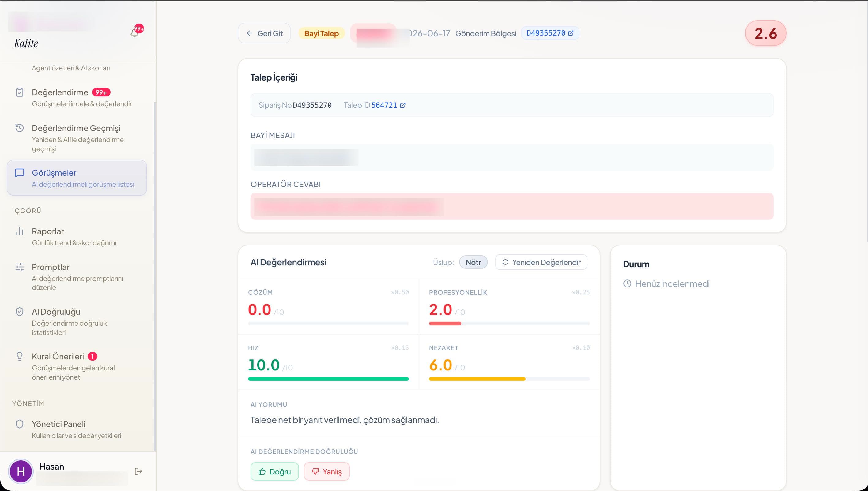Open Promptlar in the sidebar

77,277
